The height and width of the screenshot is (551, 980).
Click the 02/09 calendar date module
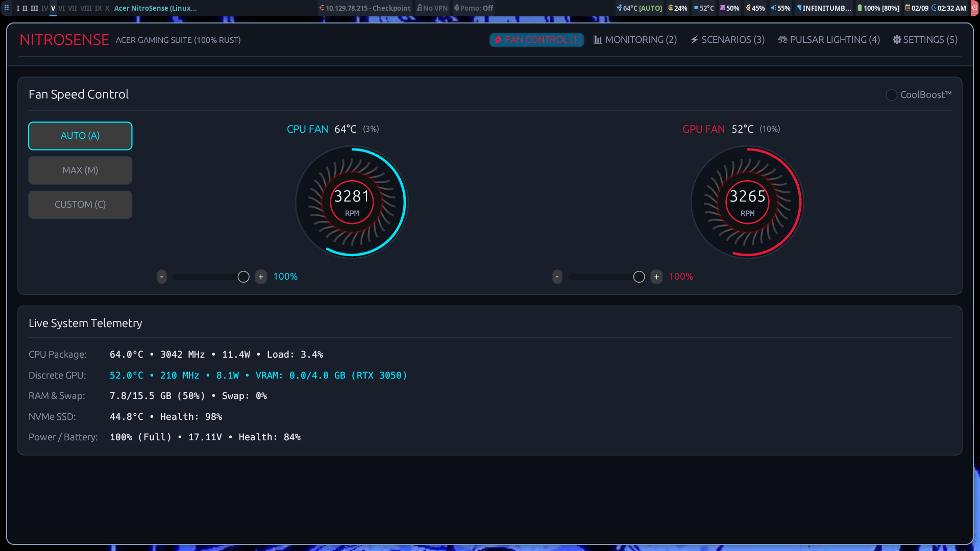(x=917, y=8)
